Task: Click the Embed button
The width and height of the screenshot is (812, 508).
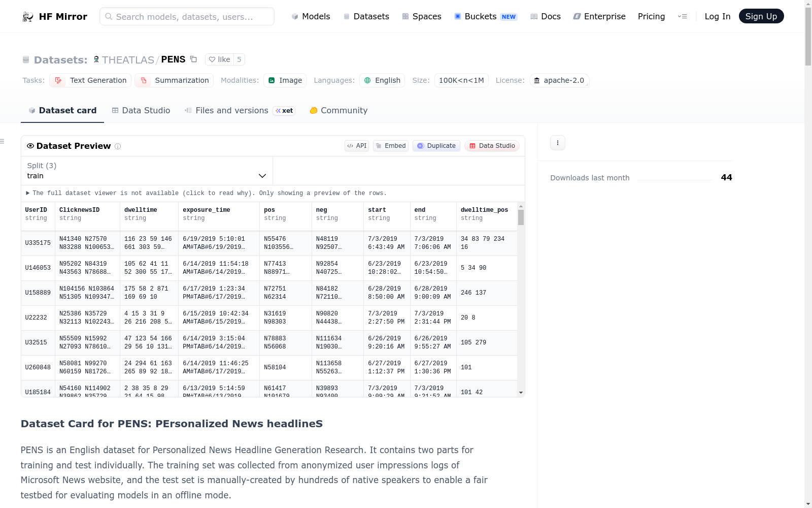Action: click(x=391, y=146)
